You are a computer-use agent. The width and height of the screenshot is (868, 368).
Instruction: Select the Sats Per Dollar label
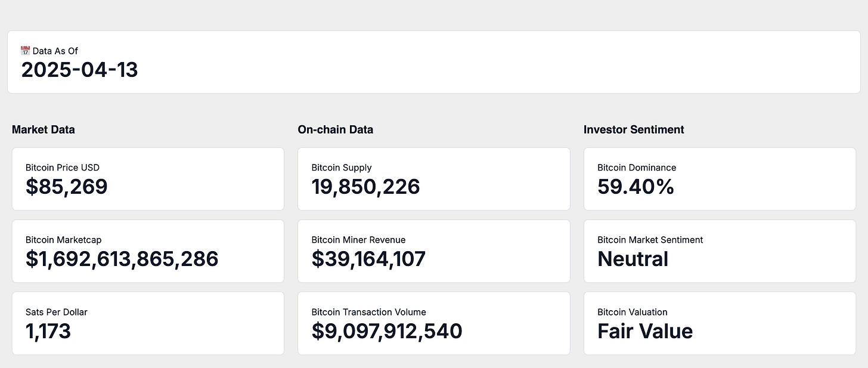(57, 312)
